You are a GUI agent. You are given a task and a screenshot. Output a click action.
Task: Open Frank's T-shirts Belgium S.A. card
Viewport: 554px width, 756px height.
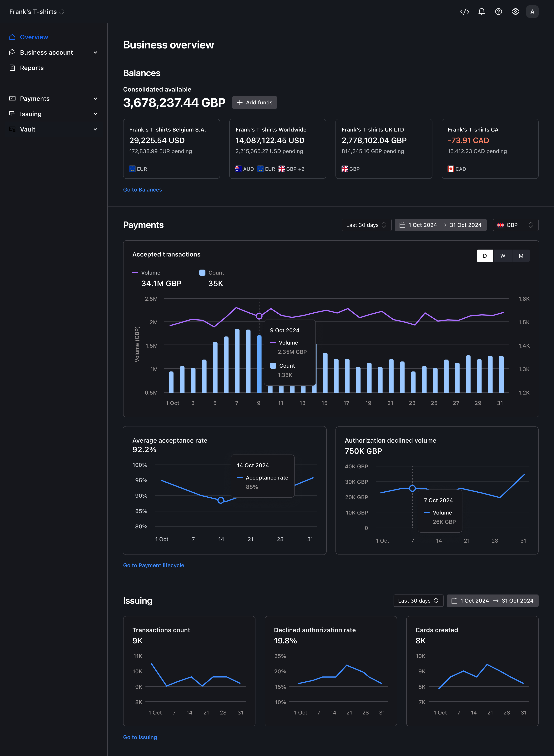(x=171, y=149)
